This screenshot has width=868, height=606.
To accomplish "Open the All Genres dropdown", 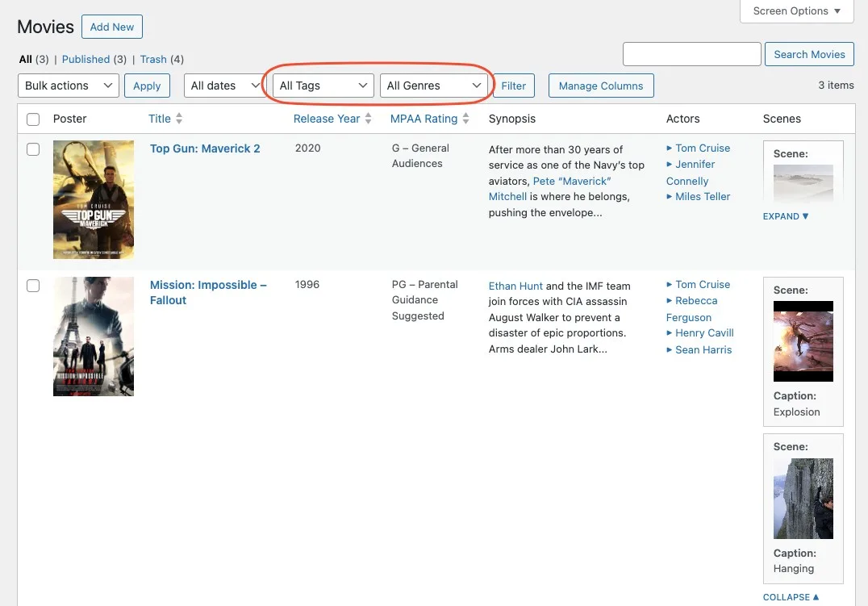I will coord(433,86).
